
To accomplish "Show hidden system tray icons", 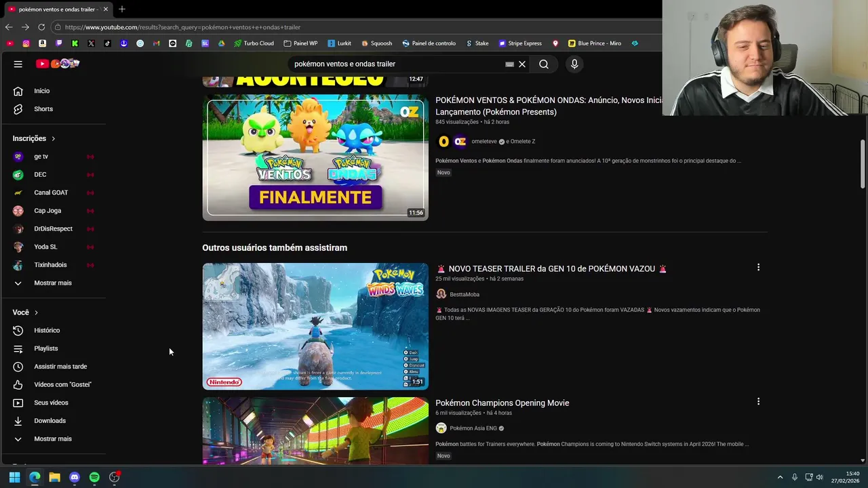I will pyautogui.click(x=780, y=477).
